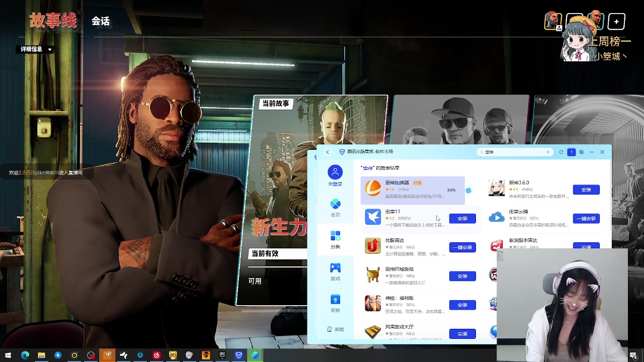Install 雷州同城游戏
This screenshot has width=644, height=362.
(462, 276)
